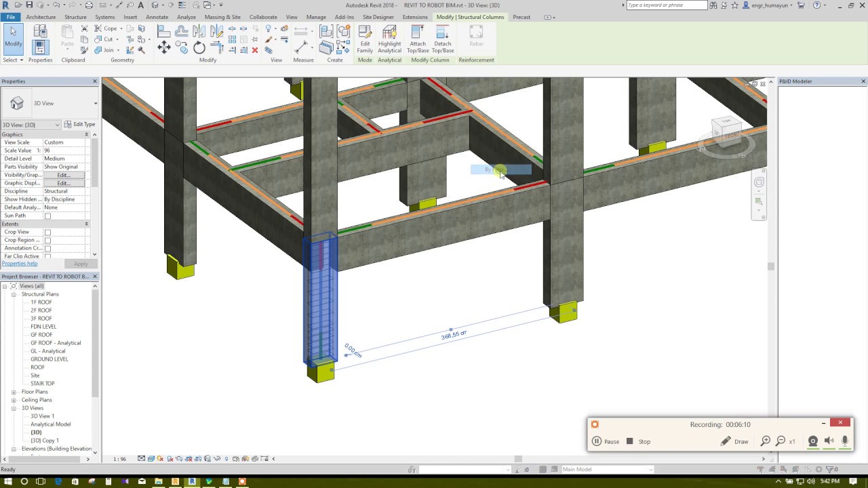Select the Edit Family tool
868x488 pixels.
[x=364, y=39]
